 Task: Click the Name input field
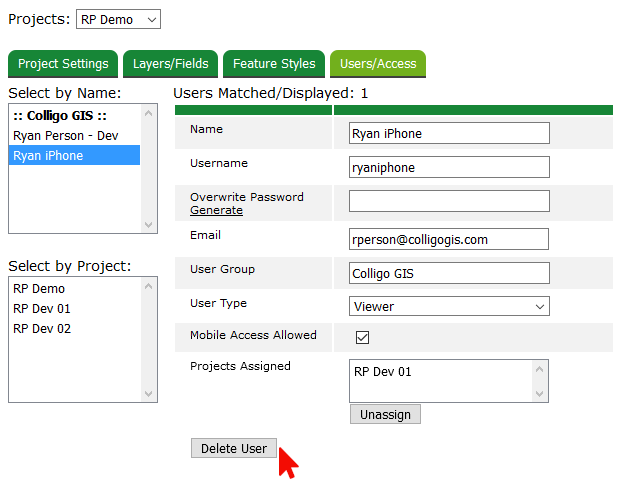449,134
